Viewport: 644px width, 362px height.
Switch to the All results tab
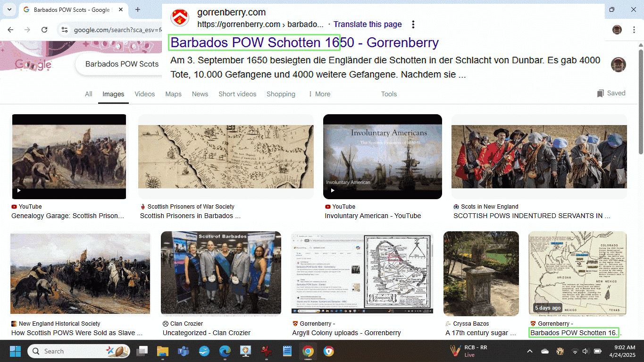pyautogui.click(x=88, y=94)
